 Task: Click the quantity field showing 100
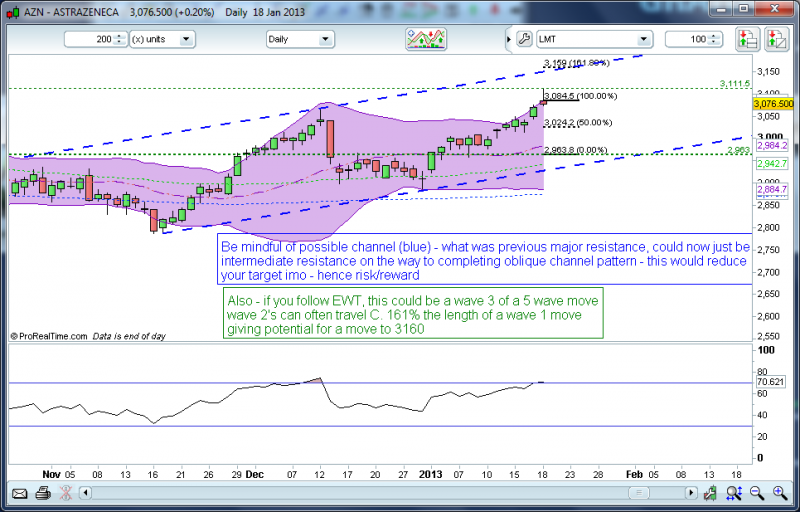(x=690, y=40)
